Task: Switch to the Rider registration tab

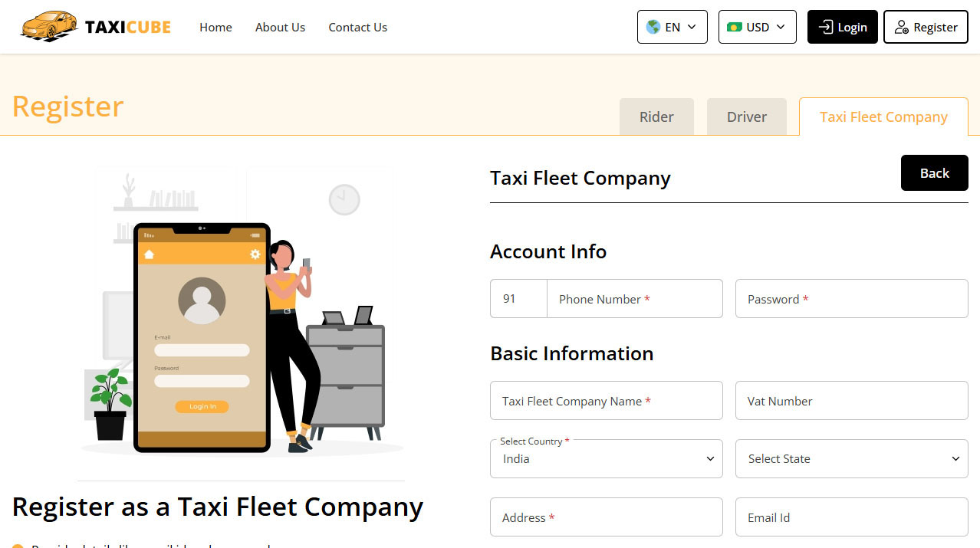Action: click(x=656, y=116)
